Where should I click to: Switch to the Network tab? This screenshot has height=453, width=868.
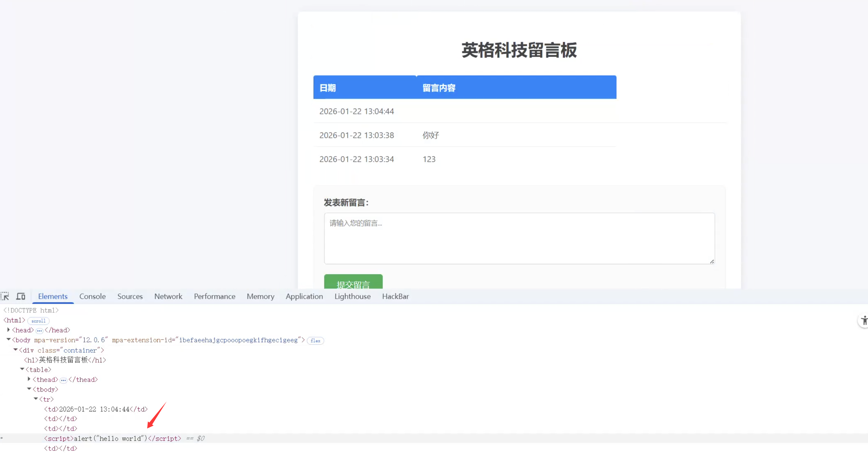click(168, 296)
